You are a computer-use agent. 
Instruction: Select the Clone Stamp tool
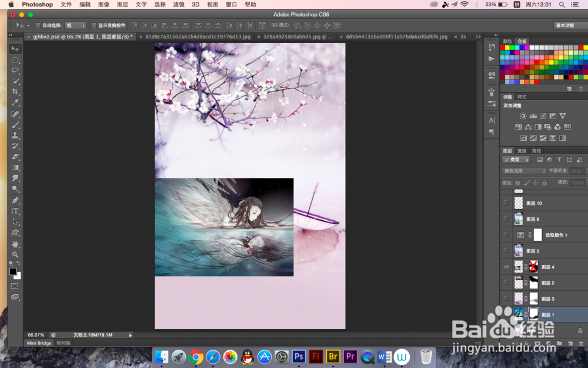[x=15, y=135]
